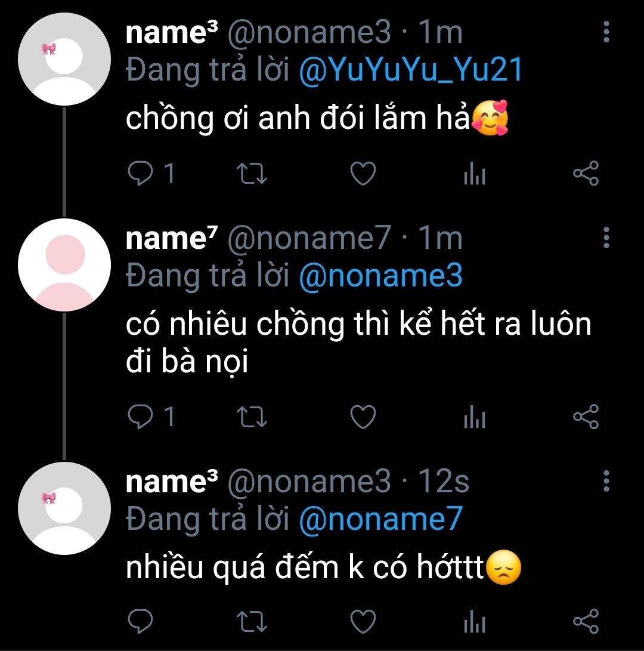Open the top tweet's bow avatar
Image resolution: width=644 pixels, height=651 pixels.
(x=64, y=59)
